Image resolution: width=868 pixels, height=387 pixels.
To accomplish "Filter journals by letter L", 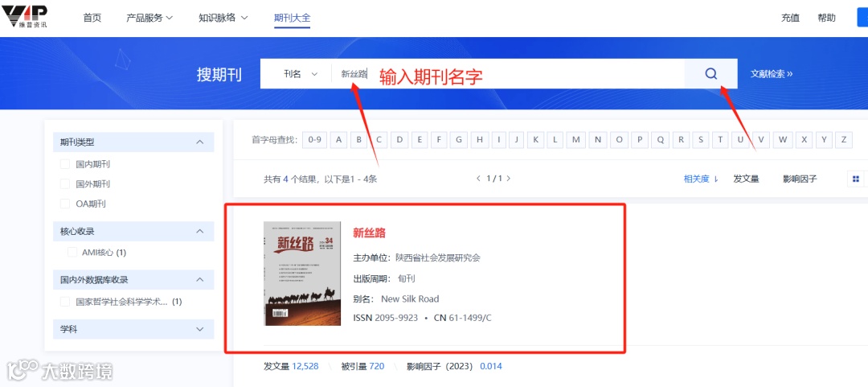I will click(555, 140).
